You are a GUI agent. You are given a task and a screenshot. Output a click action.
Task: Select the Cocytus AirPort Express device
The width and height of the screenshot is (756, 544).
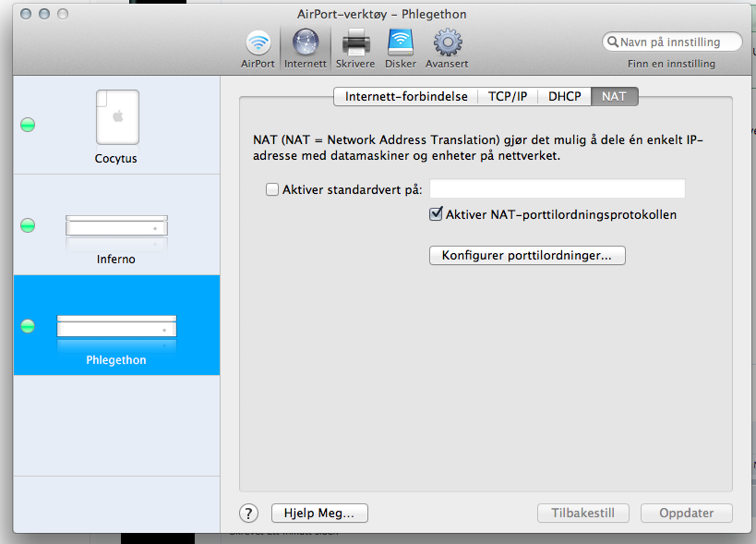(x=116, y=125)
